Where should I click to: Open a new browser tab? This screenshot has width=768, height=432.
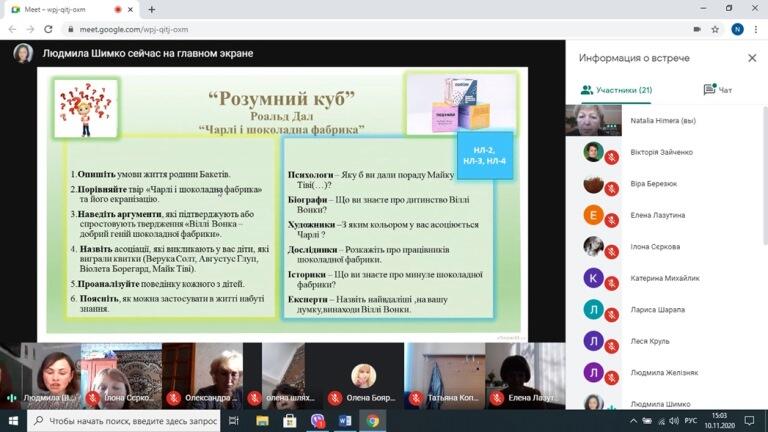151,9
